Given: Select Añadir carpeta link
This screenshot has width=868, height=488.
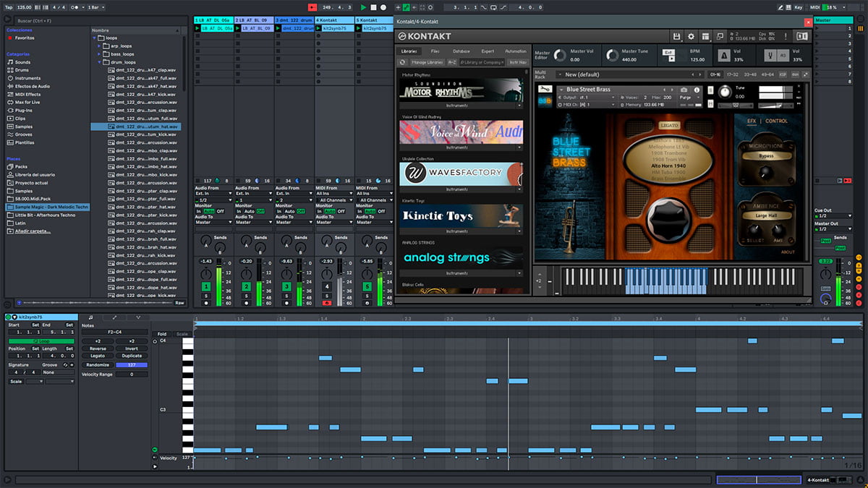Looking at the screenshot, I should (33, 231).
